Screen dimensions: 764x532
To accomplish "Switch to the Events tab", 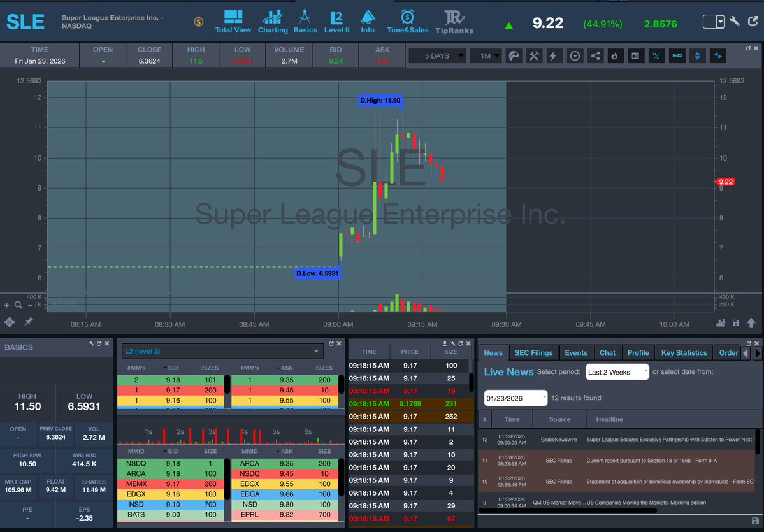I will coord(576,353).
